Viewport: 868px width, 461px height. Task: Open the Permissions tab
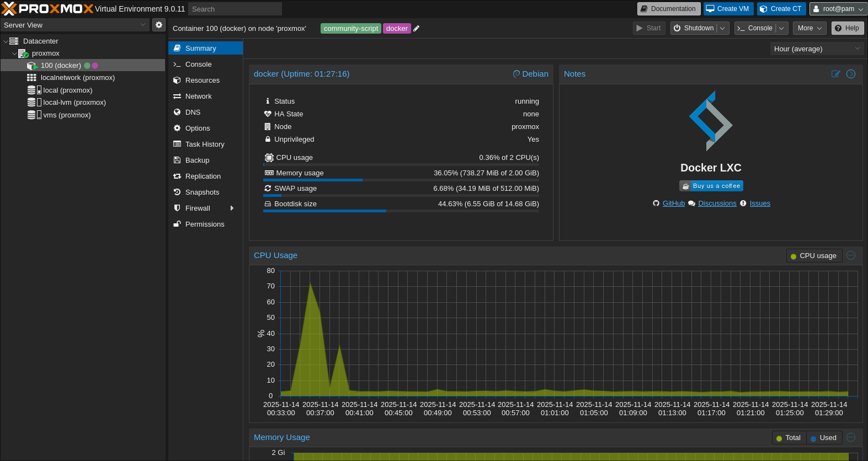[x=205, y=224]
